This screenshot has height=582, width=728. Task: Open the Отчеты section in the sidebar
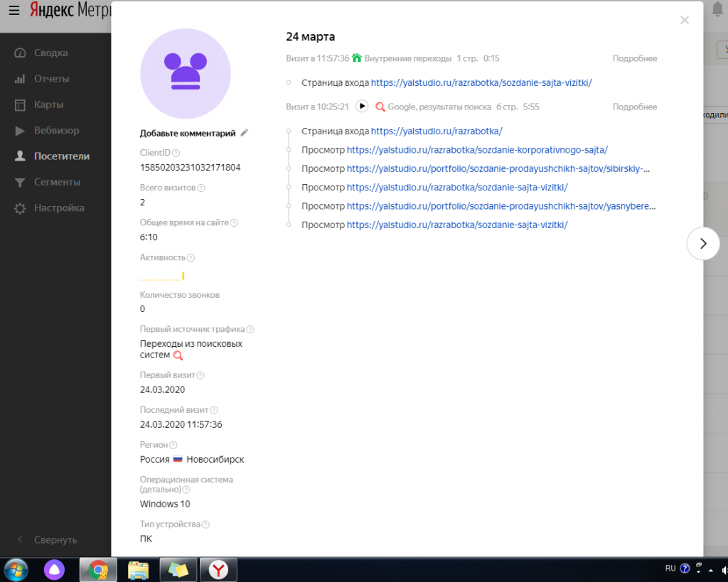tap(51, 79)
